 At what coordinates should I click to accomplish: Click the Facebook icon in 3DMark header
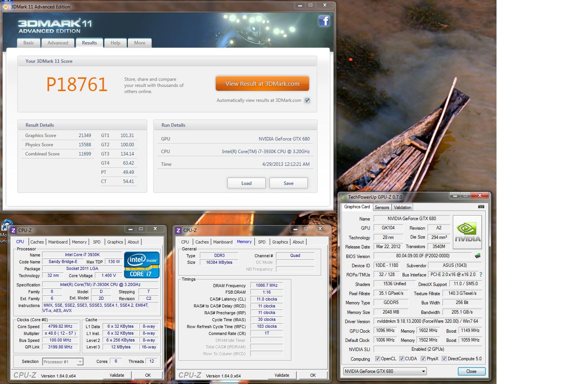(x=324, y=21)
